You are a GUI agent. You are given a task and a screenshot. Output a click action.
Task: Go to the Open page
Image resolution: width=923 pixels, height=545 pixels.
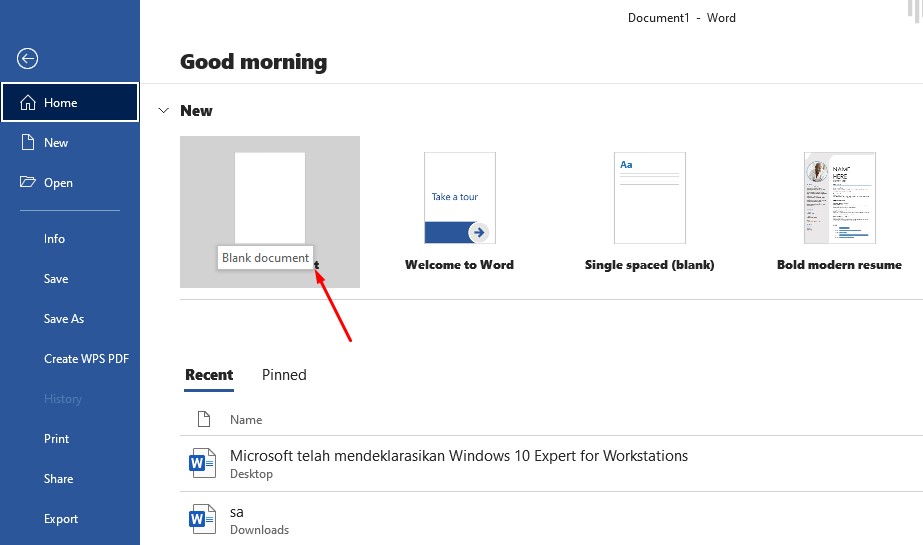pyautogui.click(x=70, y=182)
